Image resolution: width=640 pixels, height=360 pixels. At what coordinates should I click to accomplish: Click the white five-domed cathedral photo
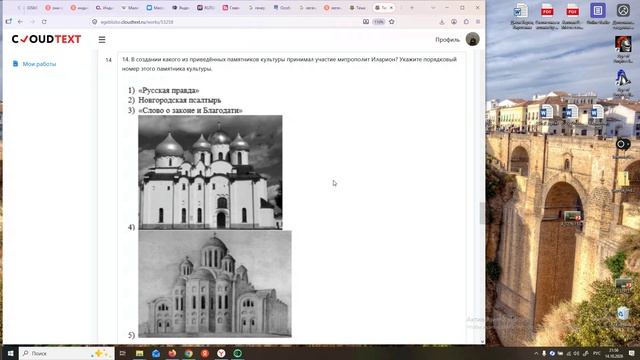pyautogui.click(x=210, y=172)
